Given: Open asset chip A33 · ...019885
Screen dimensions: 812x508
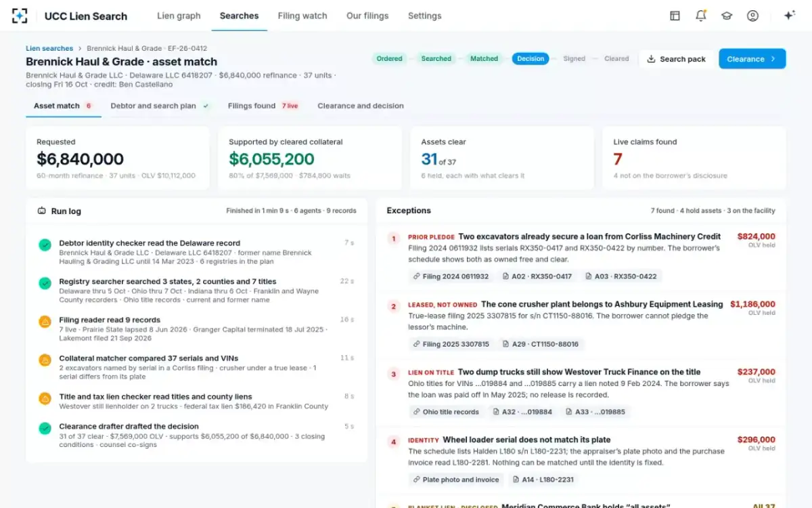Looking at the screenshot, I should (595, 412).
